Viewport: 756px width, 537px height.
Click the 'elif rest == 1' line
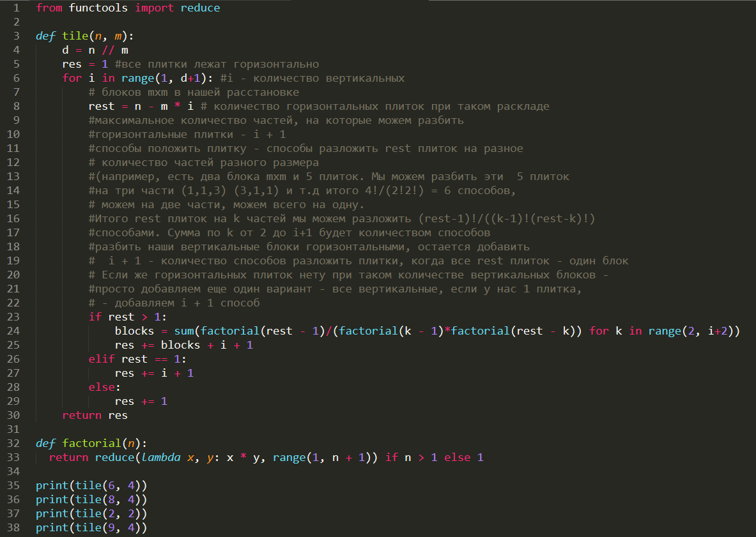137,359
